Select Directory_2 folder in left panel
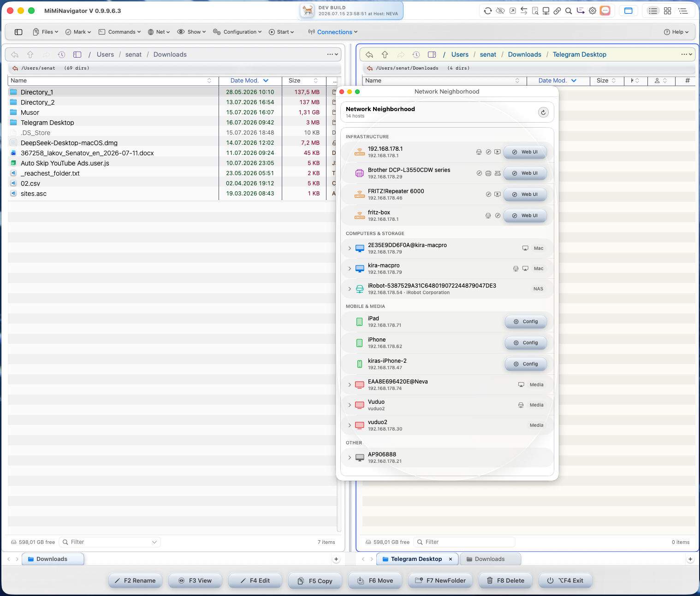The width and height of the screenshot is (700, 596). coord(113,102)
